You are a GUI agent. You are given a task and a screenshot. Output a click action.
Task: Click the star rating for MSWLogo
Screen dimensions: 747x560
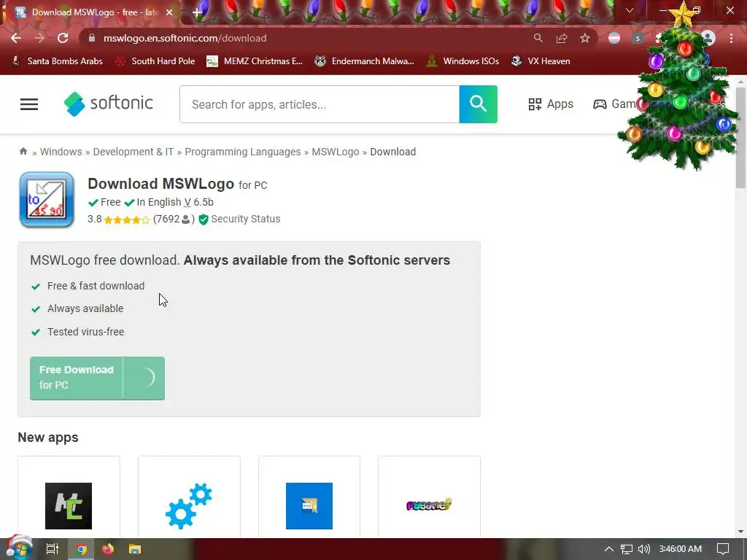127,219
